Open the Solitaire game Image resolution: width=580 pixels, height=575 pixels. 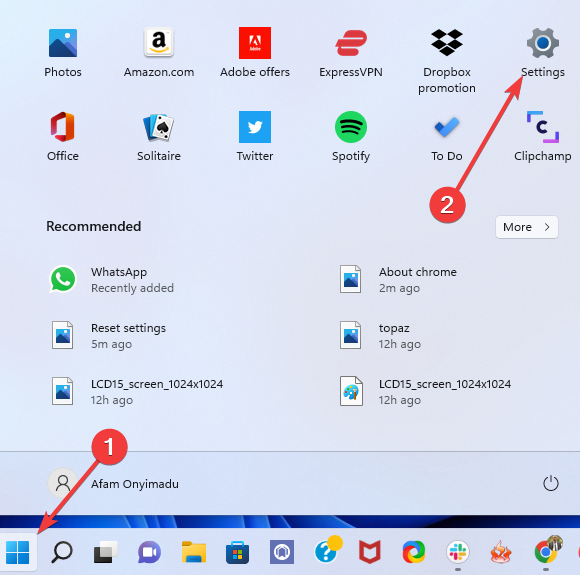[x=159, y=136]
